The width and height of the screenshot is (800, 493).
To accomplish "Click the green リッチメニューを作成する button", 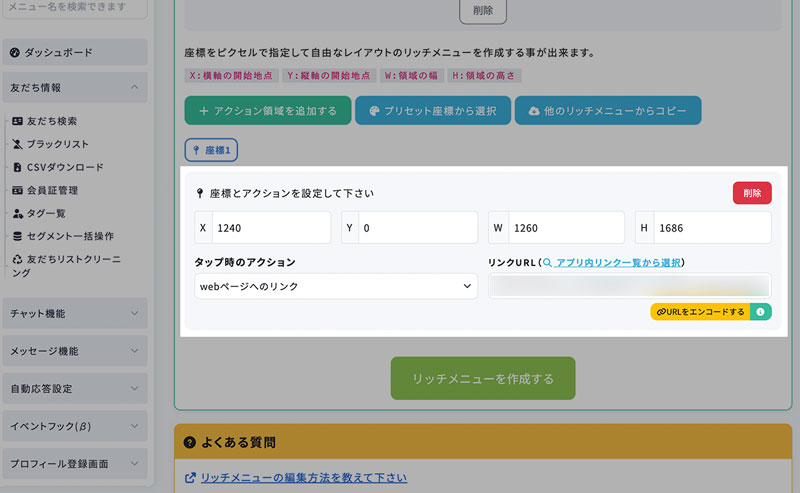I will [482, 379].
